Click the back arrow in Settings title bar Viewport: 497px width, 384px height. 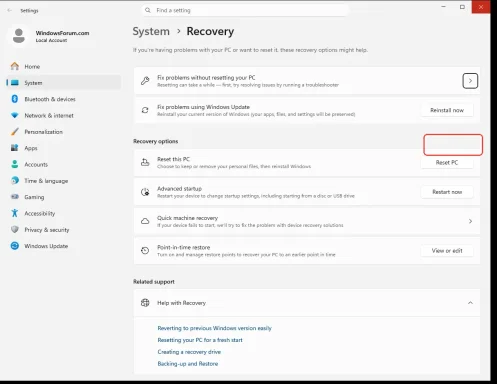(10, 10)
